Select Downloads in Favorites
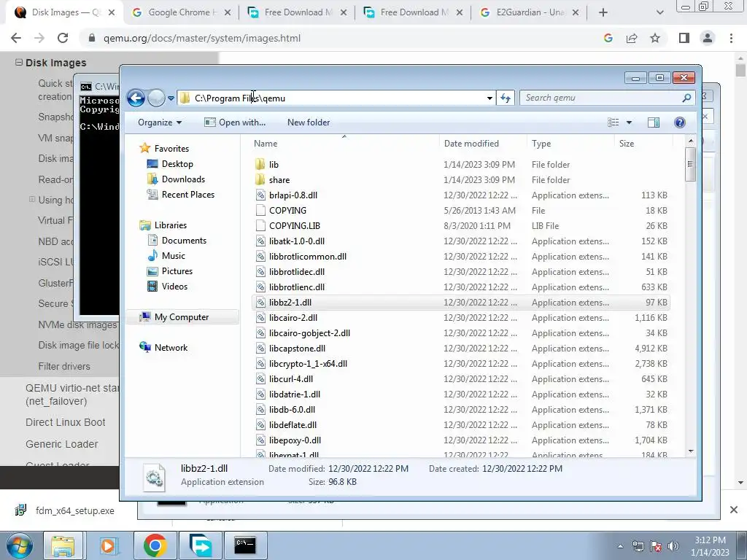 [x=183, y=179]
